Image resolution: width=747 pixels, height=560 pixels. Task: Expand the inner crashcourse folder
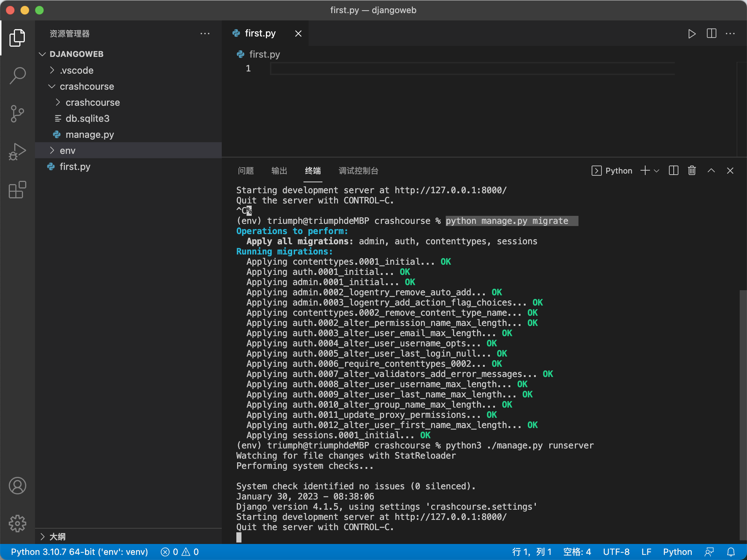[x=128, y=102]
